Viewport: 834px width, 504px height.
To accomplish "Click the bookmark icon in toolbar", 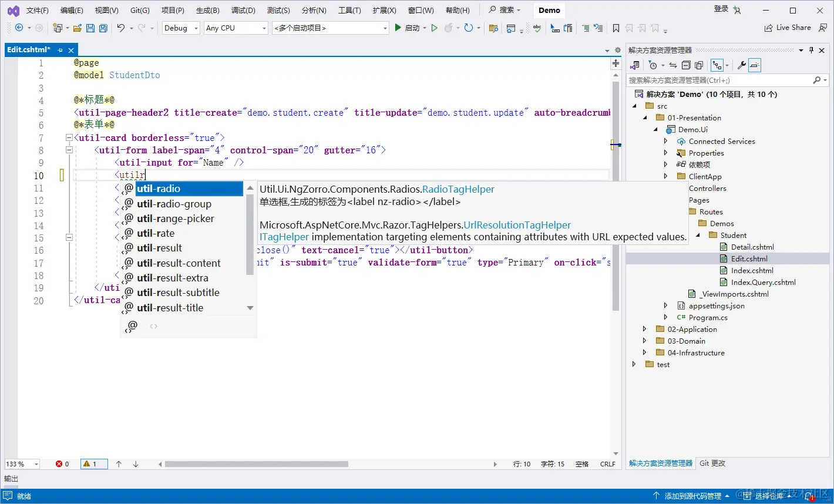I will 616,28.
